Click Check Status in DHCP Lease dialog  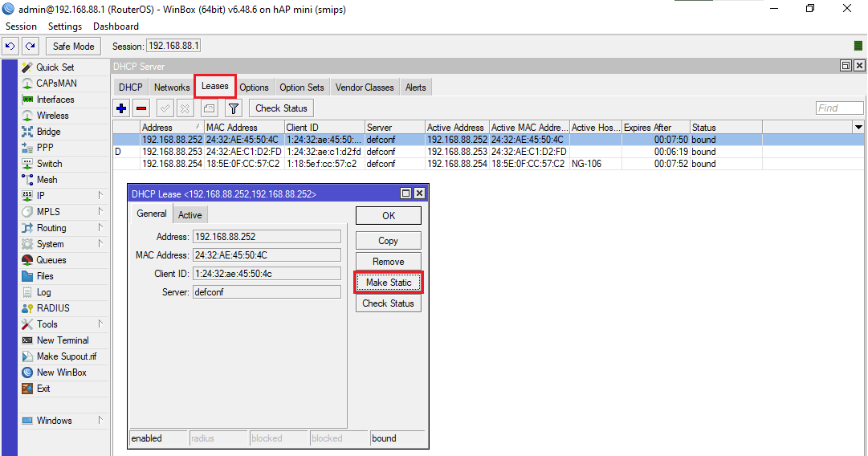tap(389, 303)
